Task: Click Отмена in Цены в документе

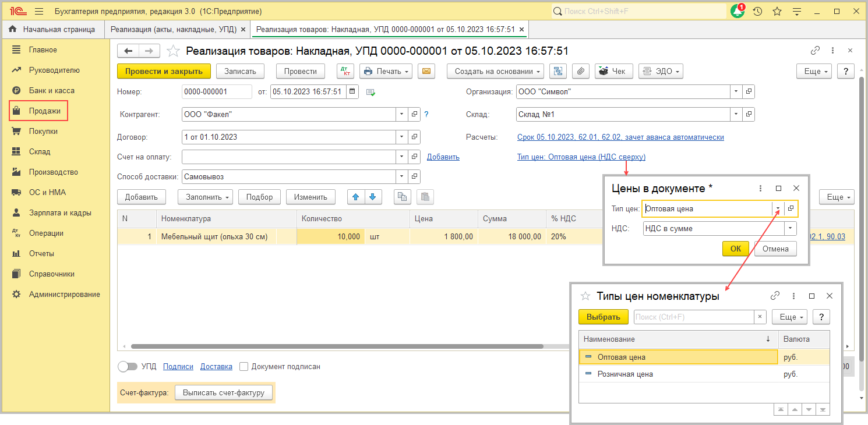Action: pos(775,249)
